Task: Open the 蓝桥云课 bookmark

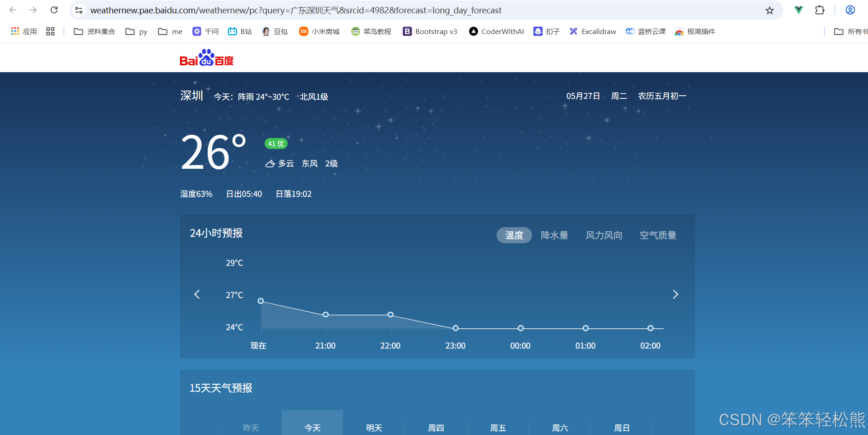Action: click(646, 31)
